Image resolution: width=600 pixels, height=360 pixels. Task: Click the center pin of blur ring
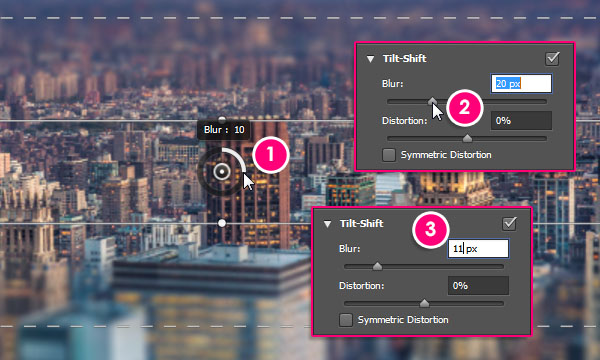pyautogui.click(x=222, y=171)
